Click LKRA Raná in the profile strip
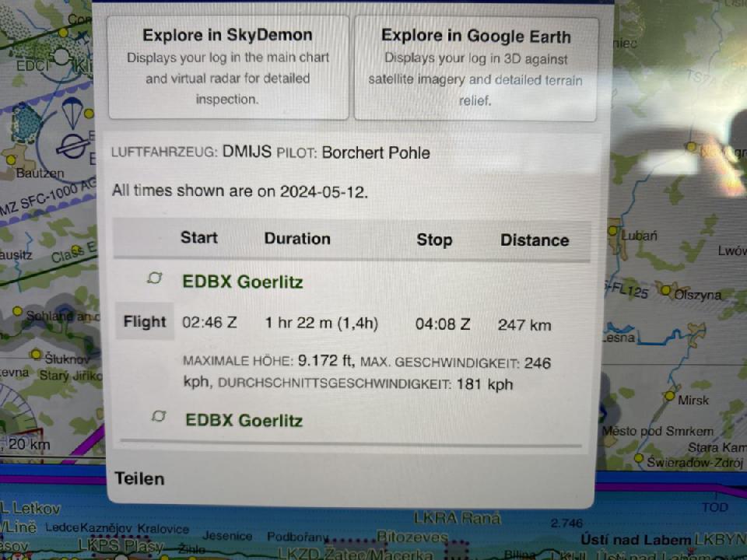The image size is (747, 560). [457, 518]
